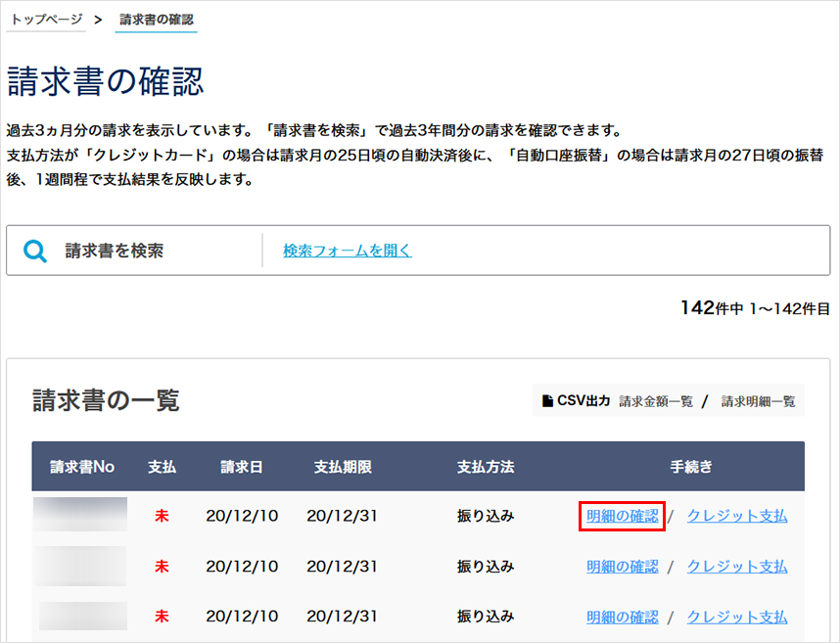Click the CSV出力 file icon
The width and height of the screenshot is (840, 643).
click(548, 401)
